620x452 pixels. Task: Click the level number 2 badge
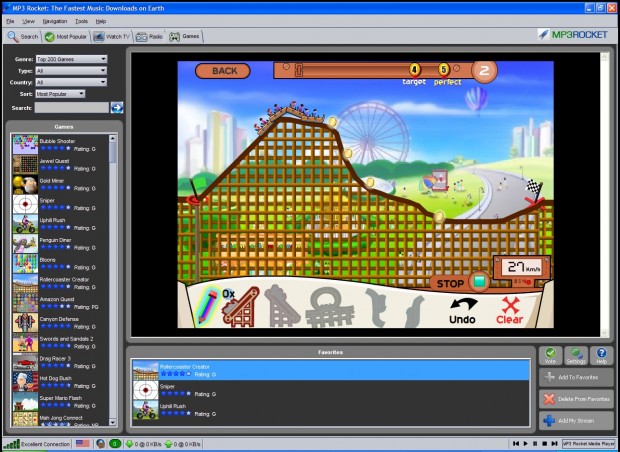pyautogui.click(x=484, y=71)
